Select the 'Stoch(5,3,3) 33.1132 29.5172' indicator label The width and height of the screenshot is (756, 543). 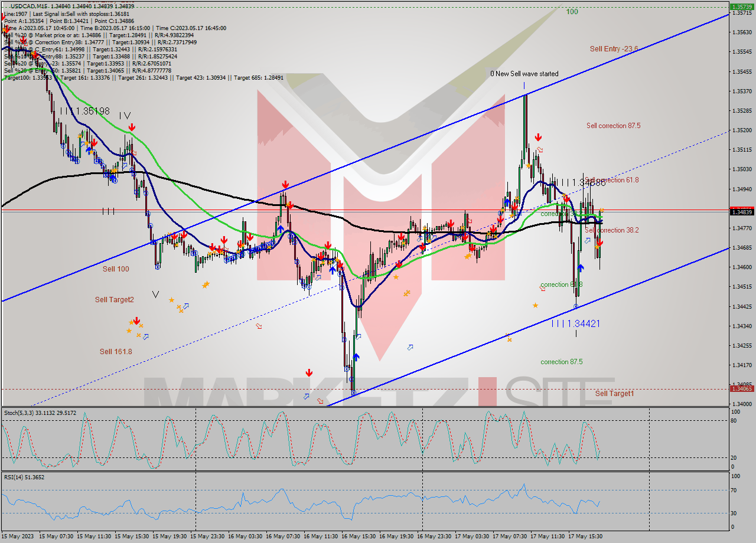click(x=40, y=412)
